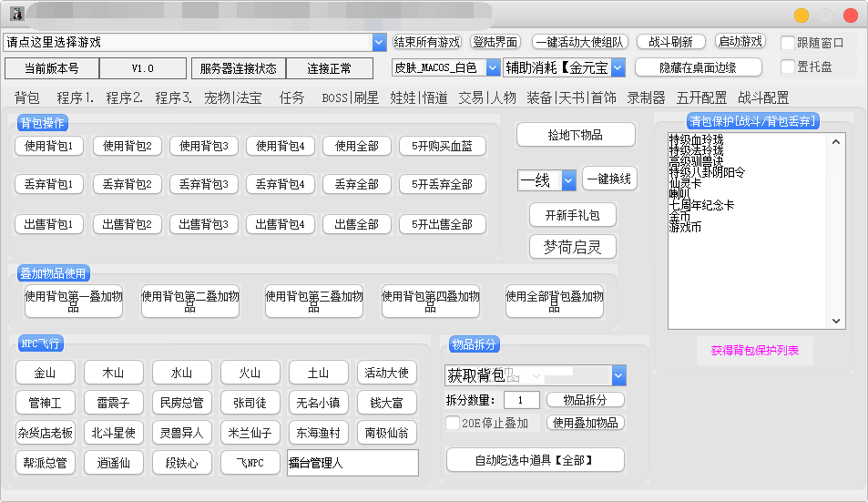Click the 5开购买血蓝 button
The width and height of the screenshot is (868, 502).
pos(442,146)
